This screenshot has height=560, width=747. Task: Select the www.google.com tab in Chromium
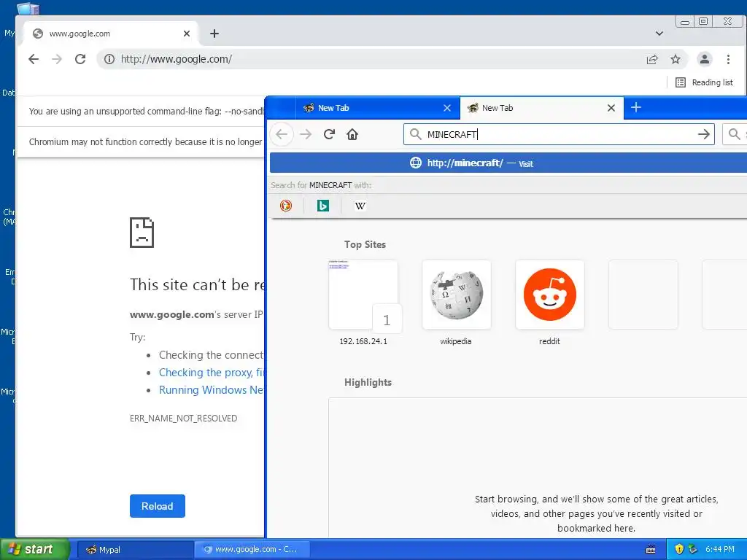[111, 34]
